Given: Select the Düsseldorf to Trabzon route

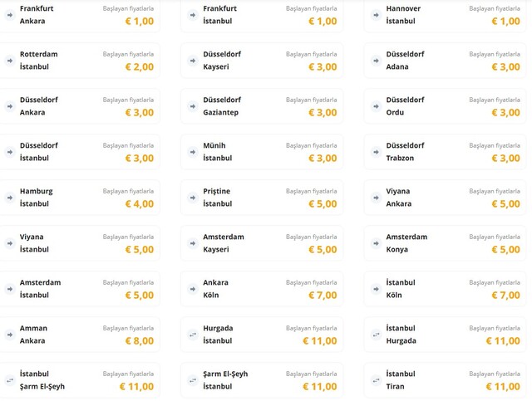Looking at the screenshot, I should (x=445, y=152).
